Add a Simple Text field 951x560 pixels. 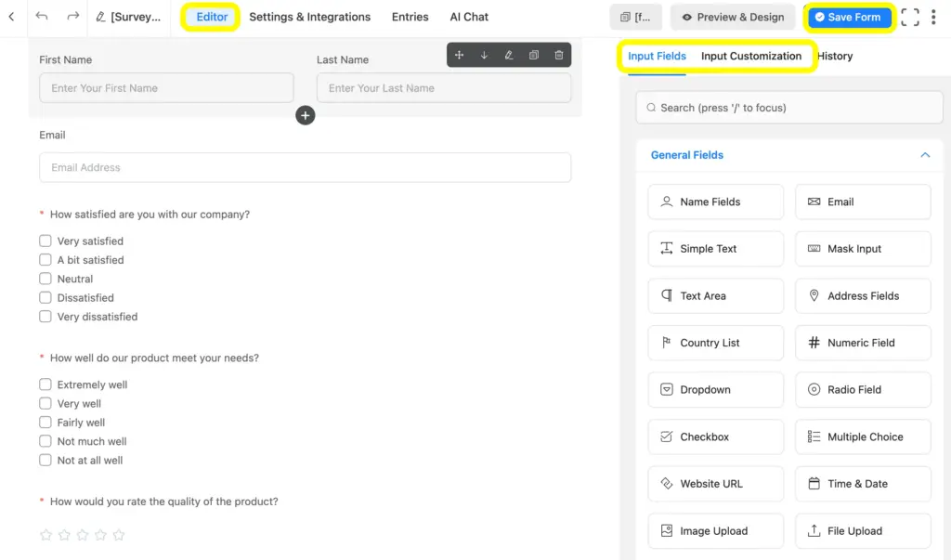tap(716, 249)
